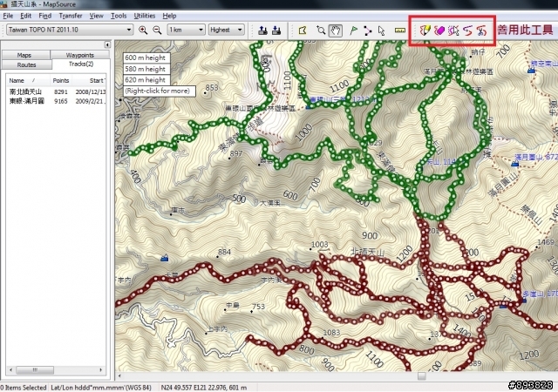This screenshot has width=558, height=392.
Task: Open the View menu
Action: [x=96, y=16]
